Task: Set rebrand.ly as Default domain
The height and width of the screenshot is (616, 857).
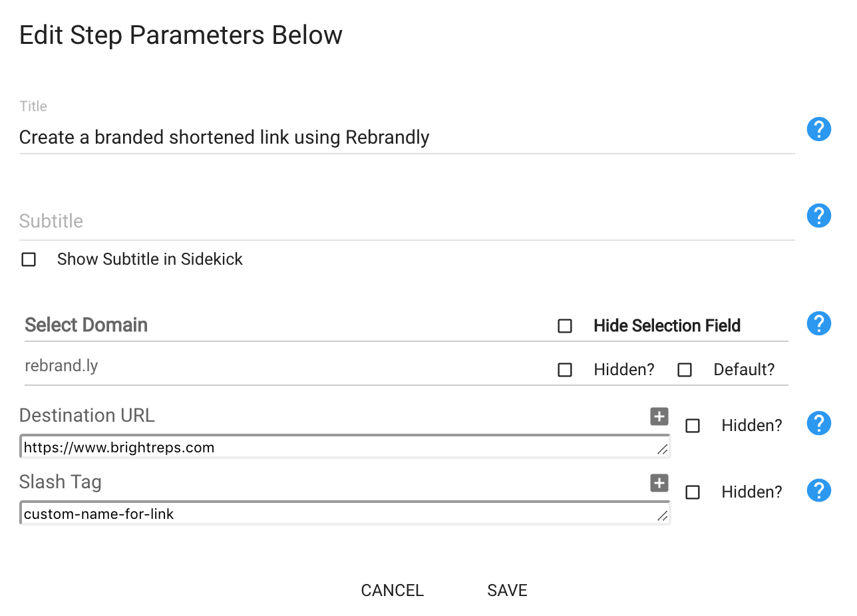Action: [x=685, y=370]
